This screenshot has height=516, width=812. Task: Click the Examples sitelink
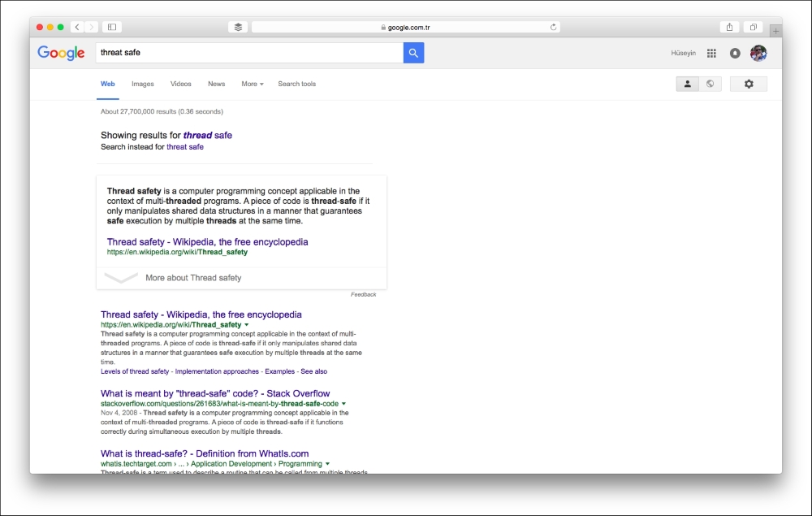coord(279,371)
